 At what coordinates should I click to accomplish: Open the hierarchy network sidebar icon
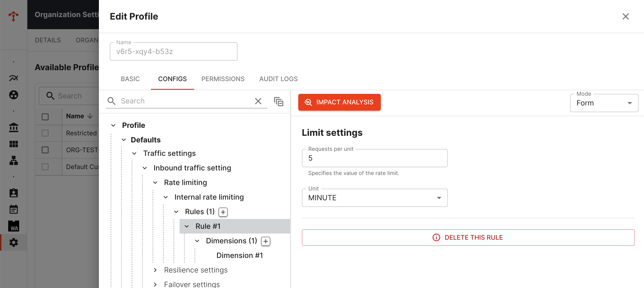point(13,160)
